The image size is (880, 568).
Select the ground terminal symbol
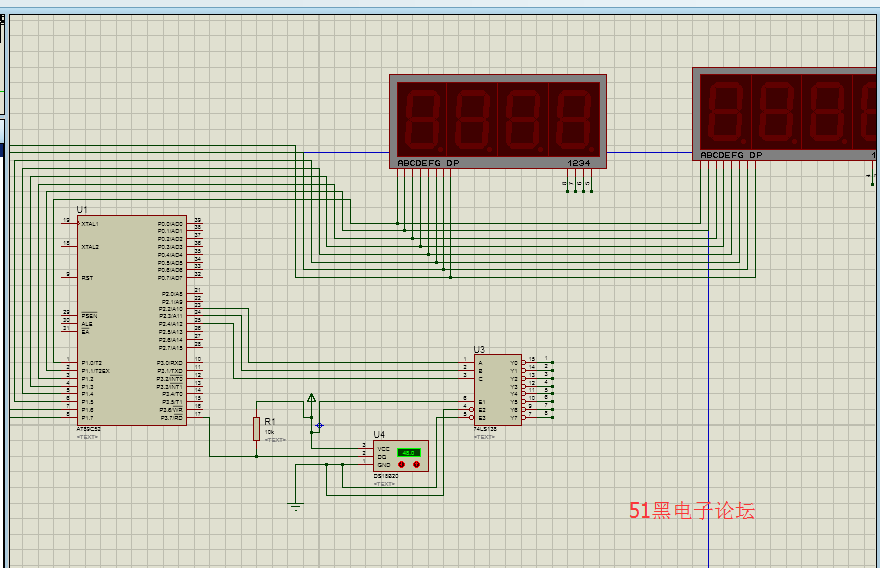(296, 506)
